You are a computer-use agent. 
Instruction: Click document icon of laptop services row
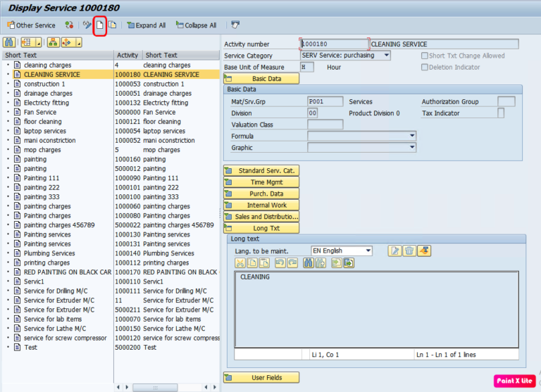tap(17, 131)
